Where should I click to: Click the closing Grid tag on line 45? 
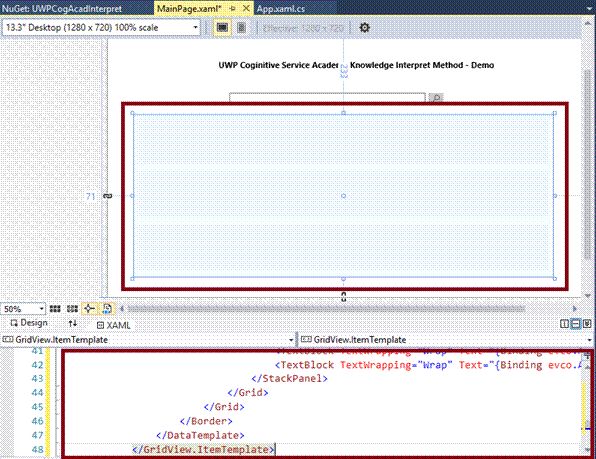pos(224,407)
